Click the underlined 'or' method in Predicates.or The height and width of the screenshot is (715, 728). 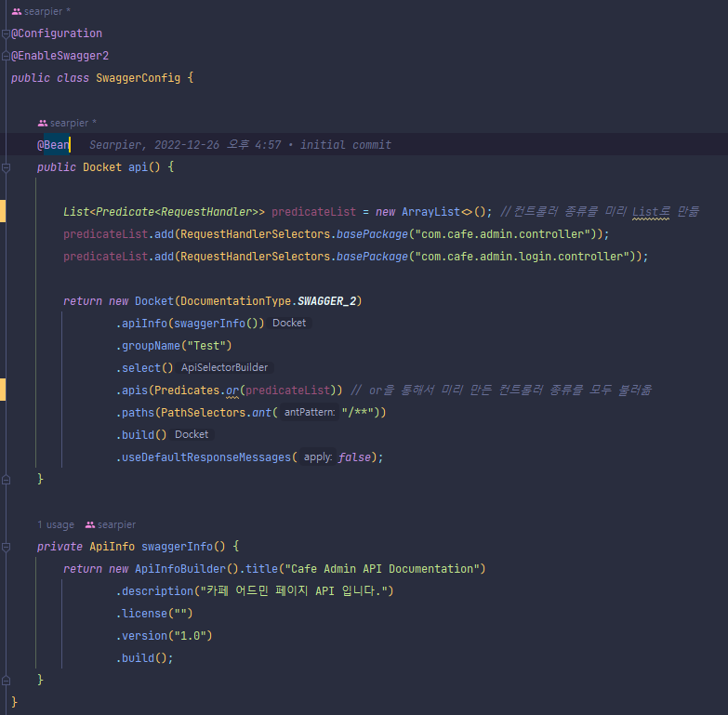pos(232,391)
